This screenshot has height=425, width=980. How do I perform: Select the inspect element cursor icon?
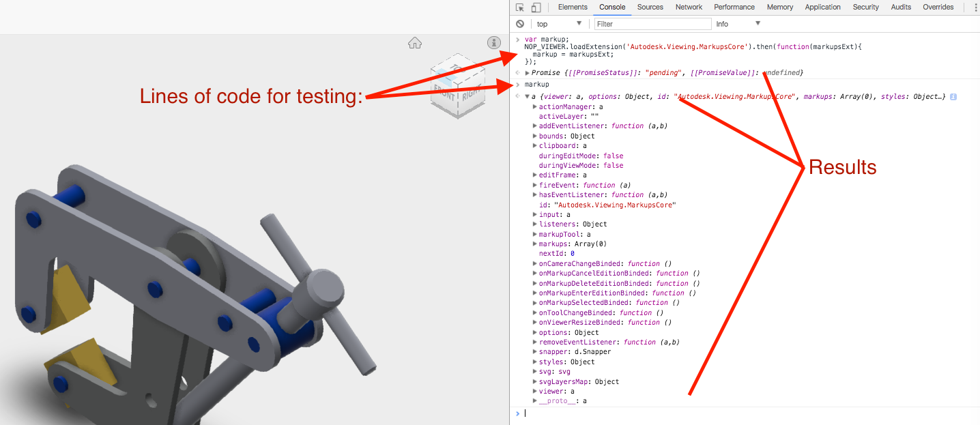[x=519, y=7]
